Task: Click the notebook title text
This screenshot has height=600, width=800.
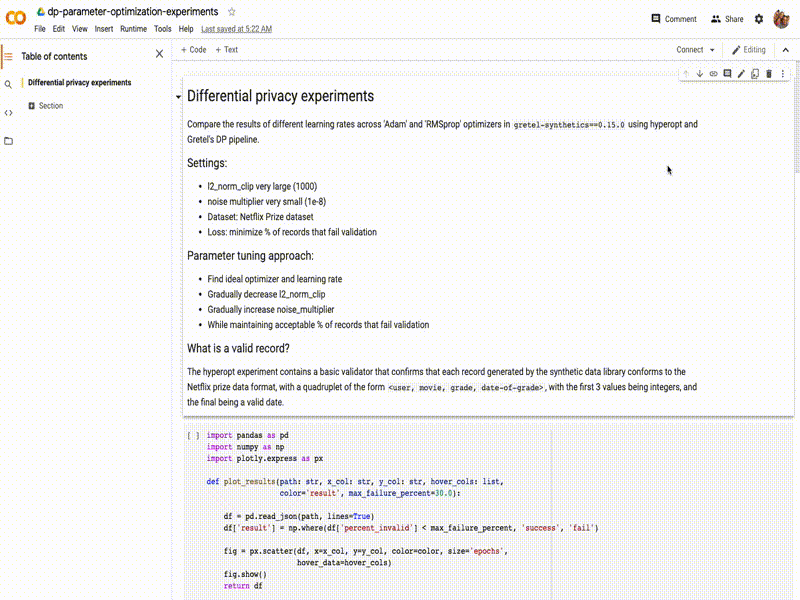Action: tap(133, 11)
